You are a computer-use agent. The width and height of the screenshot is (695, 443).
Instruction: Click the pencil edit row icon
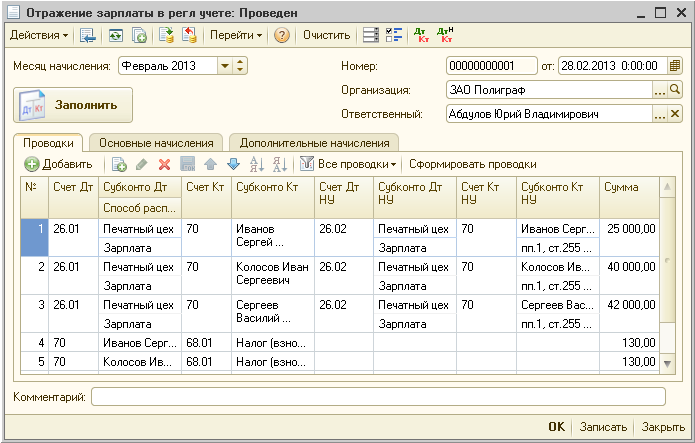click(141, 165)
